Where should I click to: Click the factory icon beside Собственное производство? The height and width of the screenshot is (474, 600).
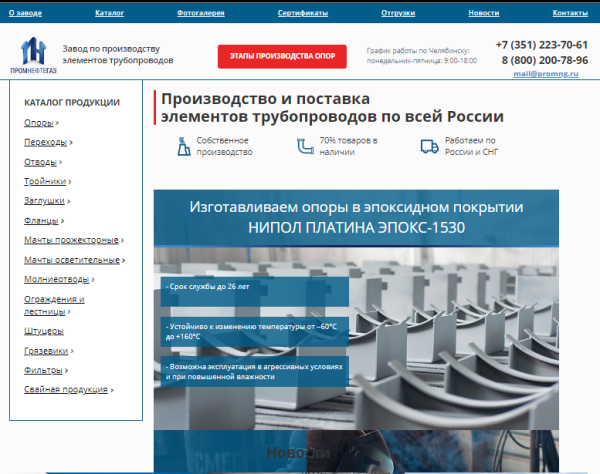(184, 147)
